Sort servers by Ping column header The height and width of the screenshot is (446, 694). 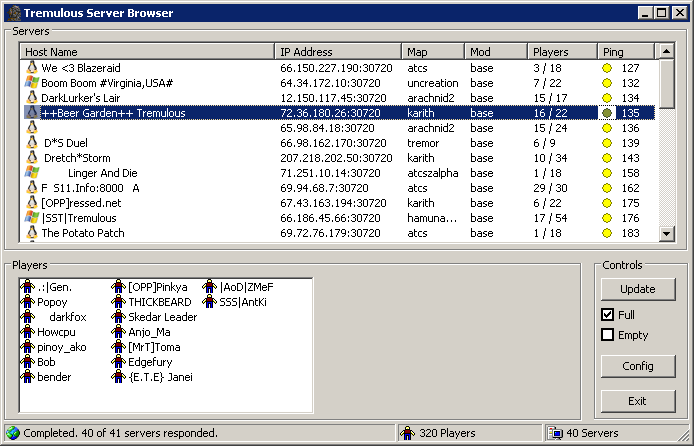[x=625, y=52]
